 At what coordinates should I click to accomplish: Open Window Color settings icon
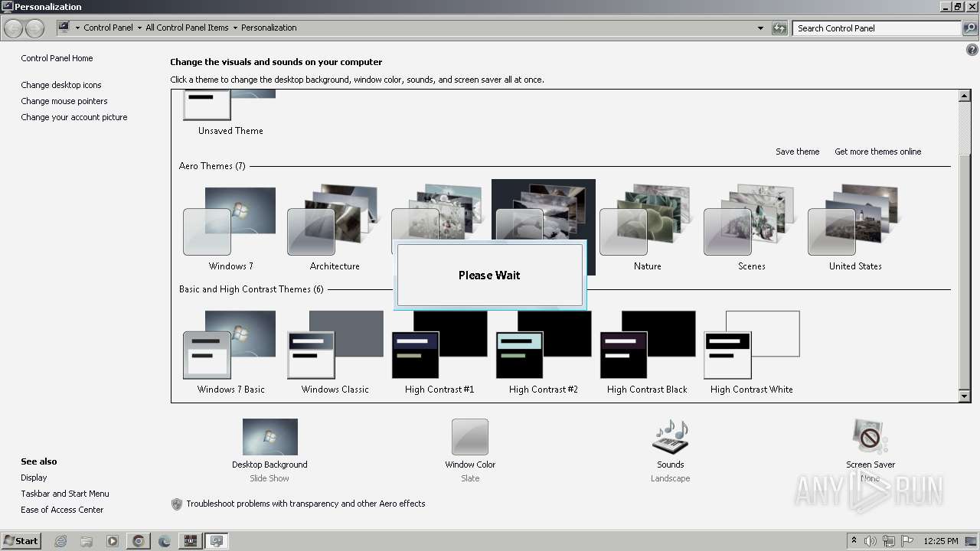[x=470, y=437]
